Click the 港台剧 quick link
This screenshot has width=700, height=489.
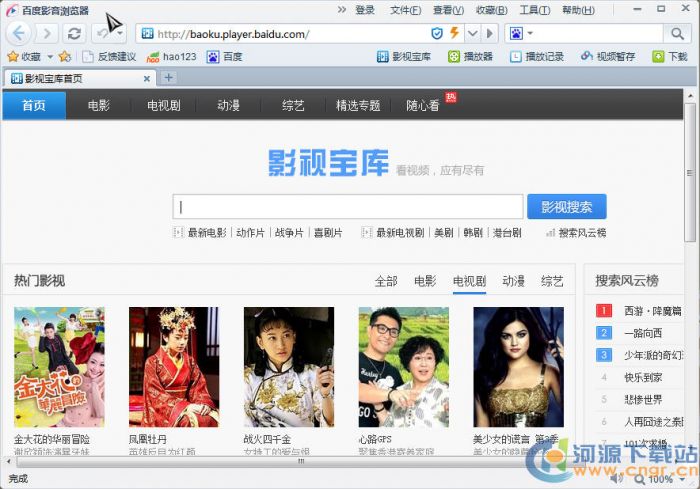[507, 233]
